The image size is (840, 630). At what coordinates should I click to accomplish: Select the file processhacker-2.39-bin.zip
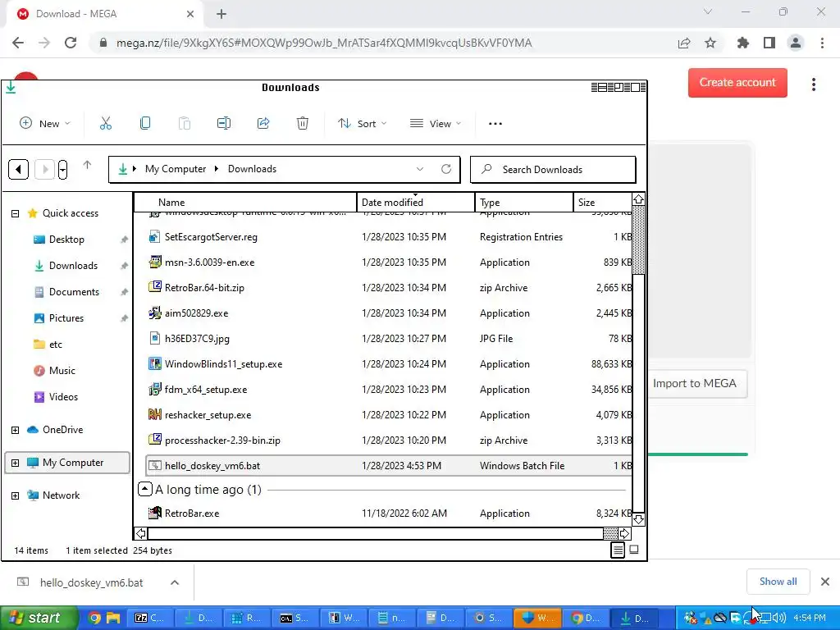click(389, 441)
